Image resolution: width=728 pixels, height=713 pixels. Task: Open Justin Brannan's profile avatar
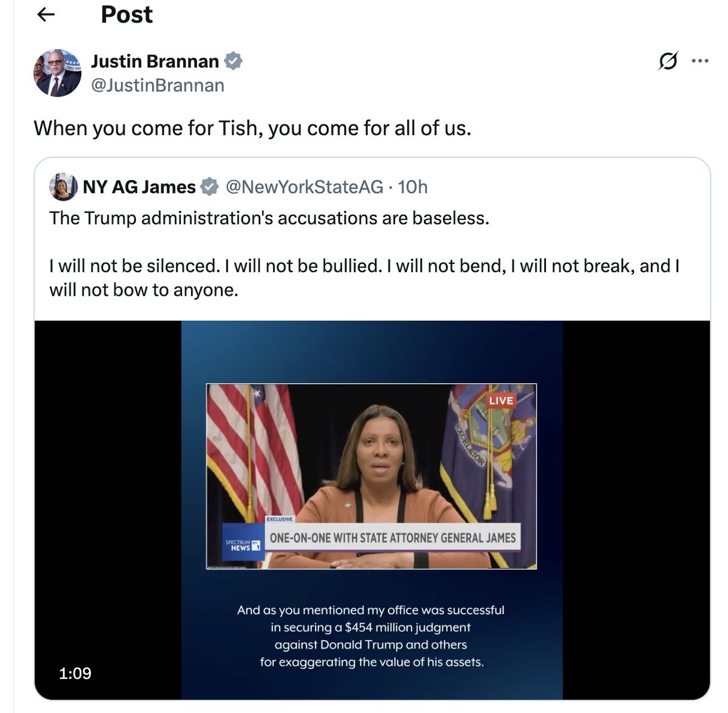(x=57, y=73)
